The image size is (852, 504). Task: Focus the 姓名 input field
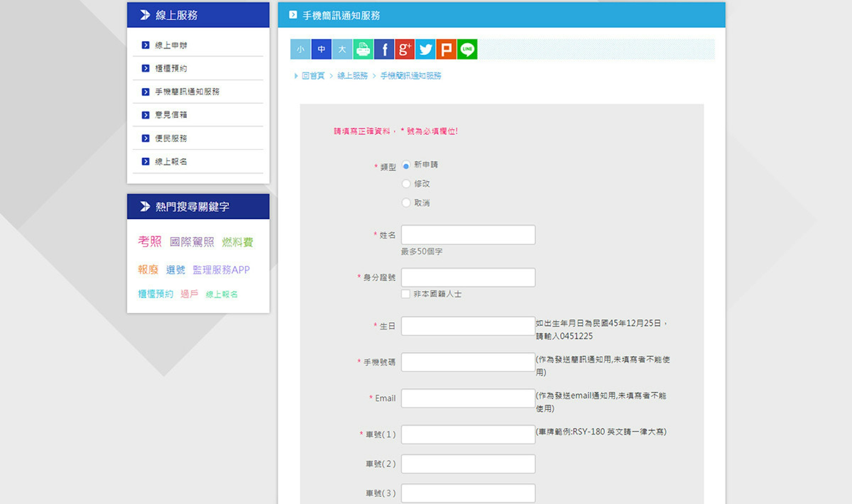tap(468, 235)
